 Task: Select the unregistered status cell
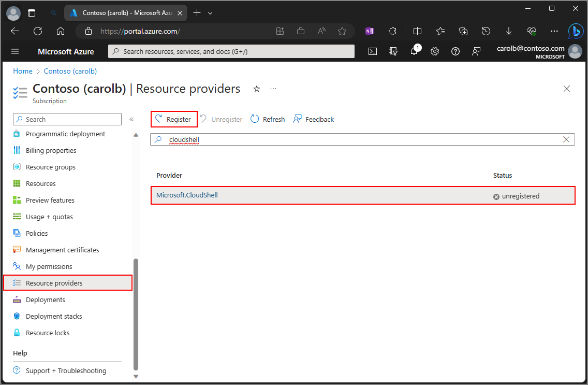517,196
